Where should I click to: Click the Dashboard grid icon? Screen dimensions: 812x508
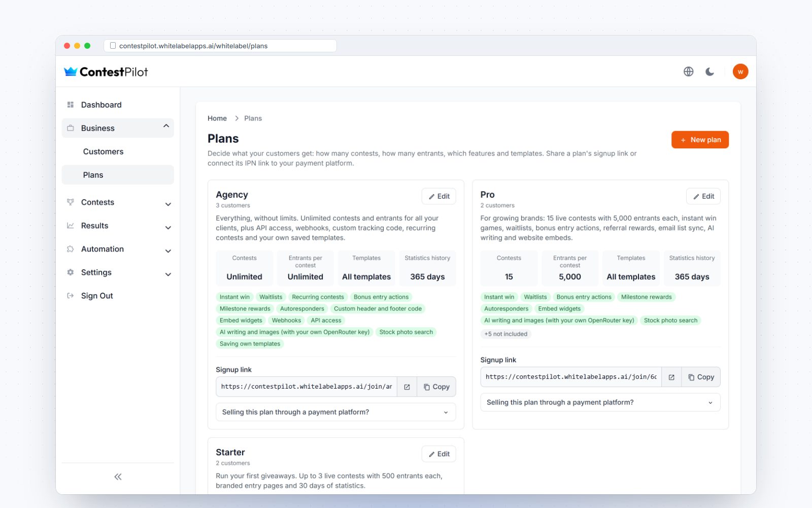71,105
